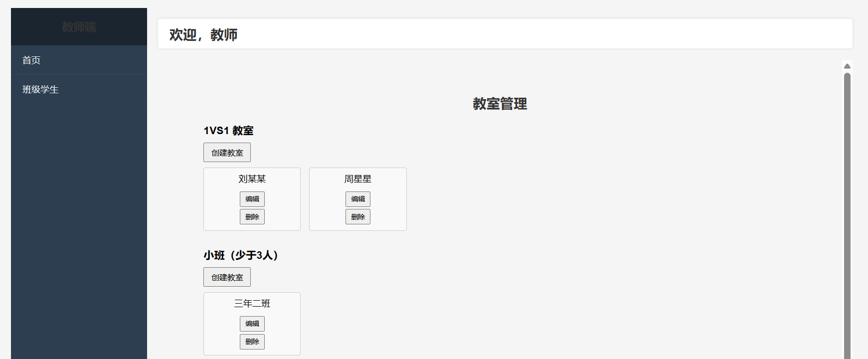Click the vertical scrollbar up arrow

[847, 66]
